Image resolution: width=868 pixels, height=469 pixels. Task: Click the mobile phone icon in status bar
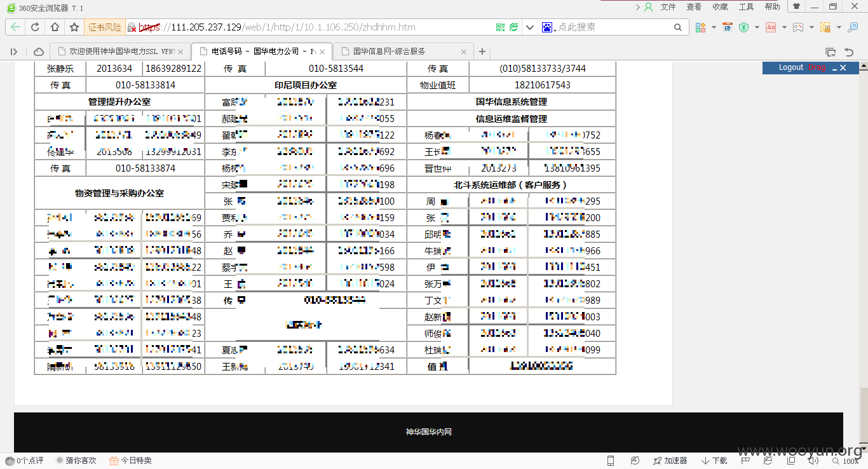[x=611, y=461]
